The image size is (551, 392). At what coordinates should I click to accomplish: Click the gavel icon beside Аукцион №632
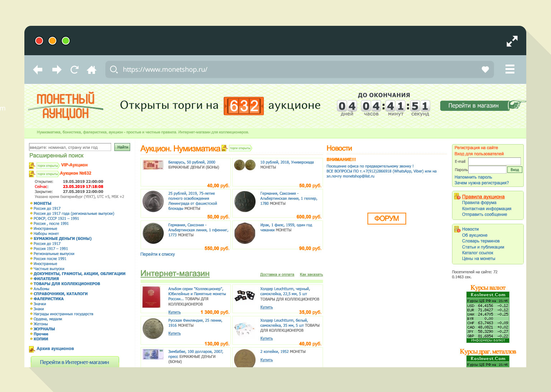(x=32, y=174)
